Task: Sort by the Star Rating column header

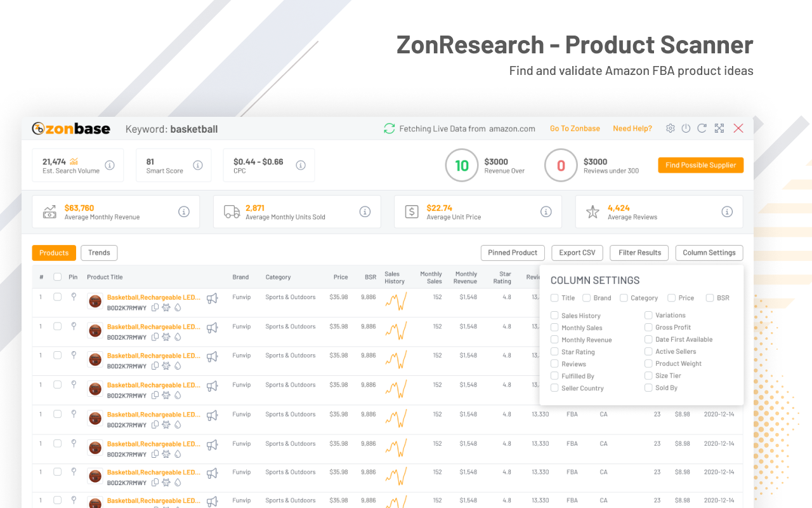Action: tap(502, 277)
